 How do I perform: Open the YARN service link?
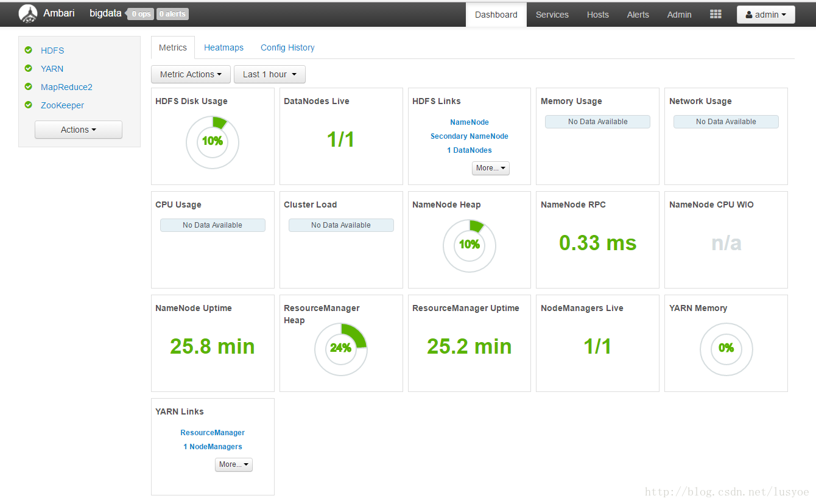pos(52,69)
